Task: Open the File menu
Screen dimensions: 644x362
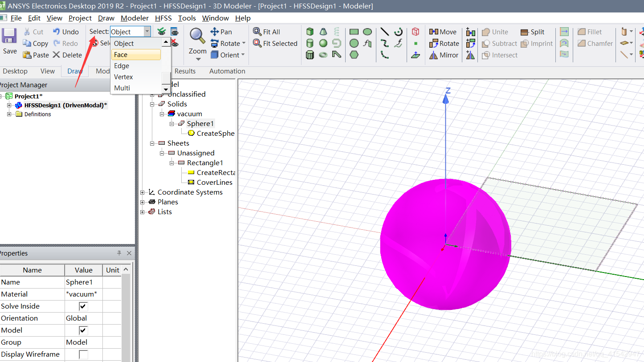Action: (16, 18)
